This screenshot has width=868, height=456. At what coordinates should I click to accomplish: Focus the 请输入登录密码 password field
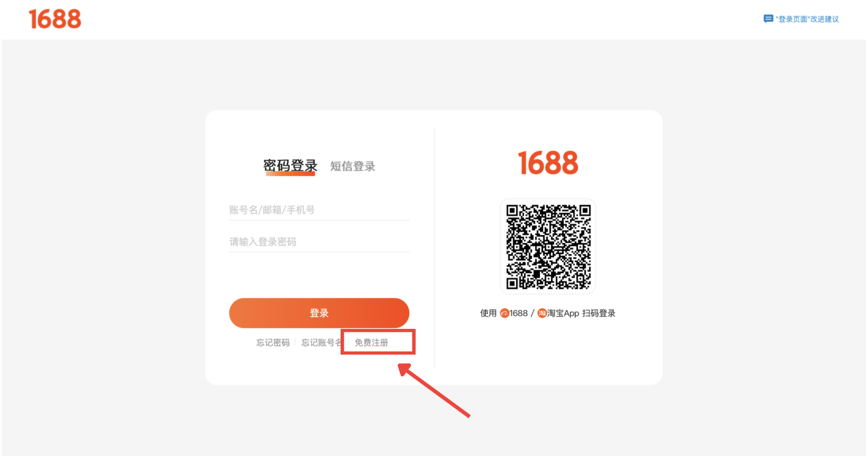click(x=319, y=242)
